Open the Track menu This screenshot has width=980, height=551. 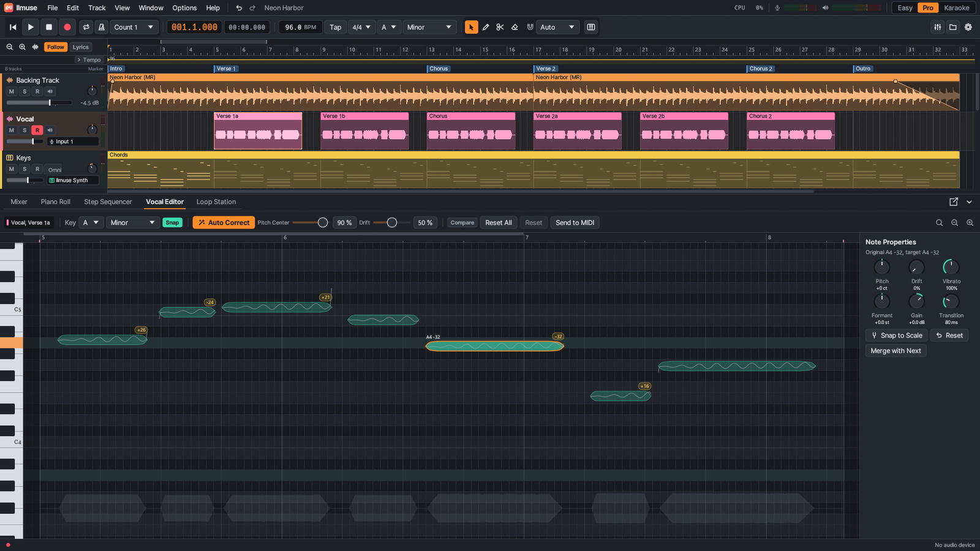[97, 8]
